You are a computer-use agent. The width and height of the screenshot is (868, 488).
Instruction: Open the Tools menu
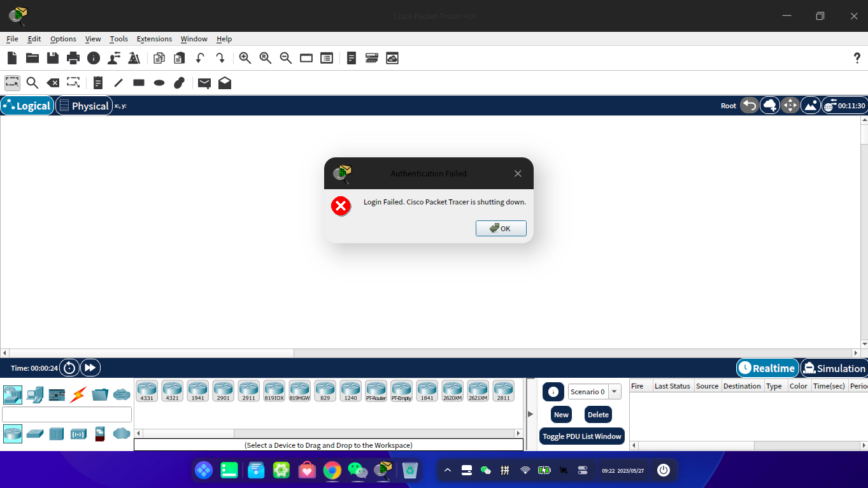tap(119, 39)
